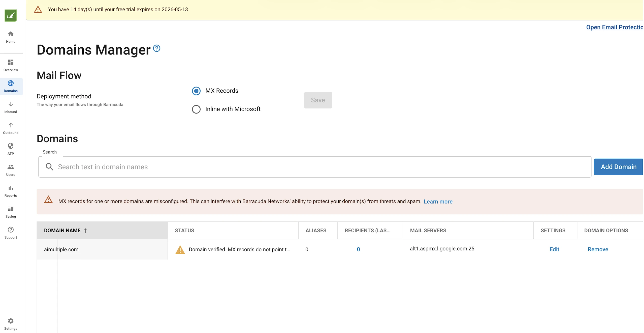Click the Barracuda logo icon
Viewport: 644px width, 333px height.
pyautogui.click(x=11, y=15)
